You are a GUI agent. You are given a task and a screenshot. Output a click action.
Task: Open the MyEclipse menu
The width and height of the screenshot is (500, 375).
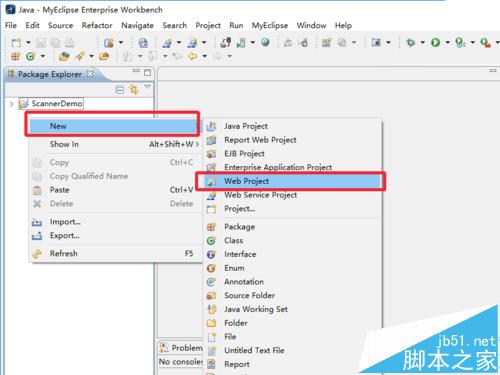pyautogui.click(x=270, y=25)
